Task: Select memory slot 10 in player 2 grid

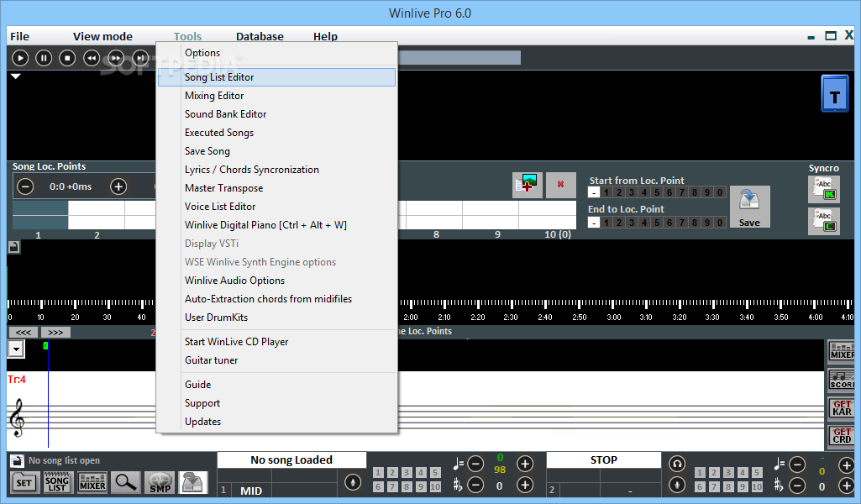Action: click(x=757, y=486)
